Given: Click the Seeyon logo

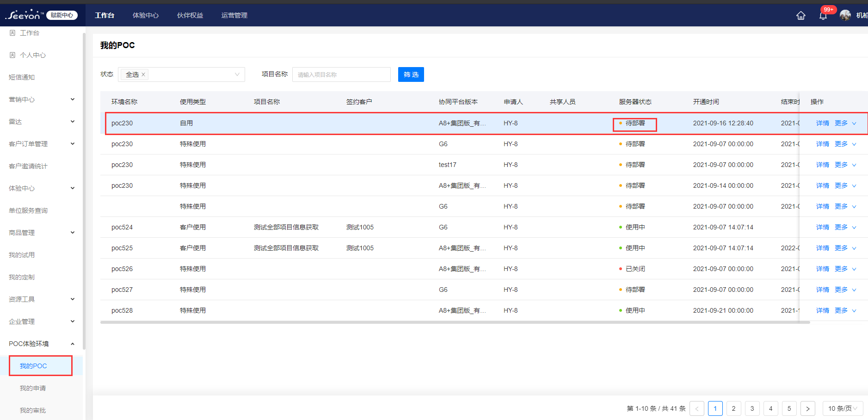Looking at the screenshot, I should (x=24, y=15).
